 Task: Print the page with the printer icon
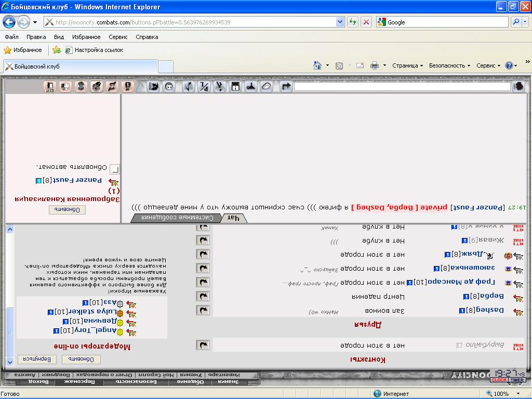click(x=375, y=65)
